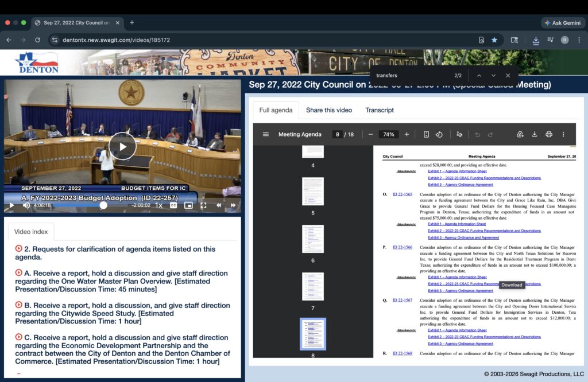588x382 pixels.
Task: Zoom in on the PDF with plus
Action: [407, 134]
